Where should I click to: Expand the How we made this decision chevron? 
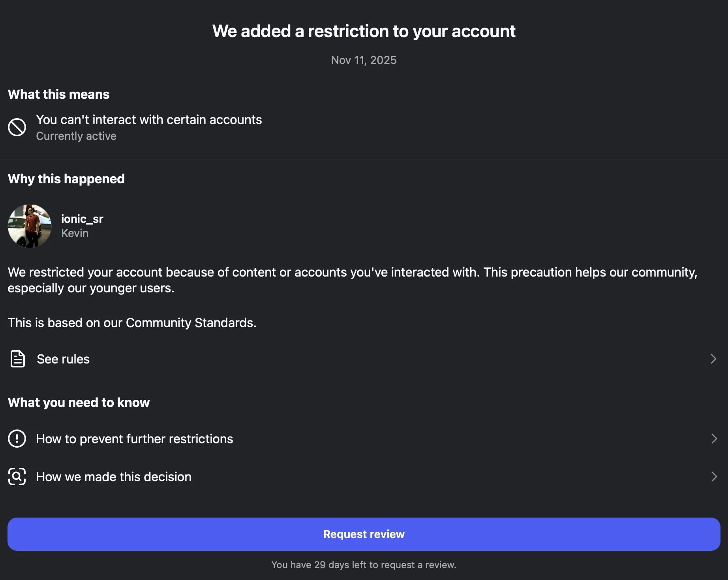coord(714,476)
